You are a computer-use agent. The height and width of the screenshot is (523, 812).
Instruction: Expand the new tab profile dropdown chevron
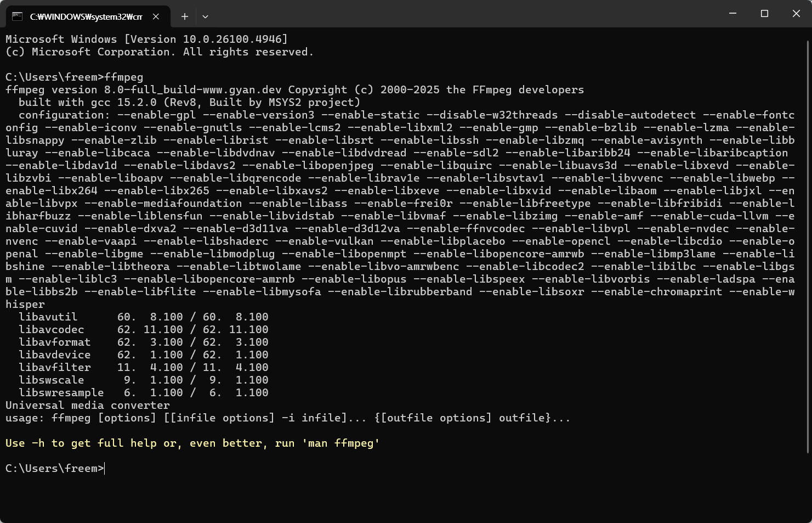pyautogui.click(x=205, y=16)
